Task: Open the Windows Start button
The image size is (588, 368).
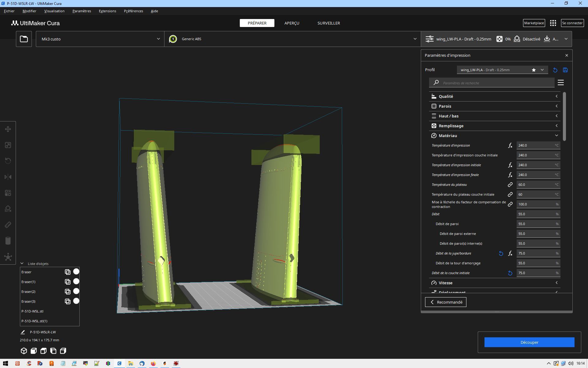Action: point(6,363)
